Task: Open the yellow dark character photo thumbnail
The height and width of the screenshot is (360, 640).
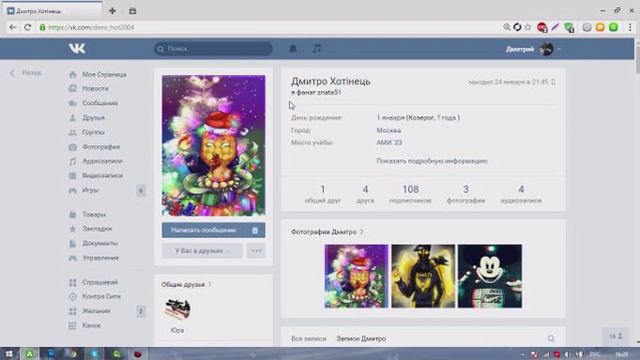Action: coord(423,276)
